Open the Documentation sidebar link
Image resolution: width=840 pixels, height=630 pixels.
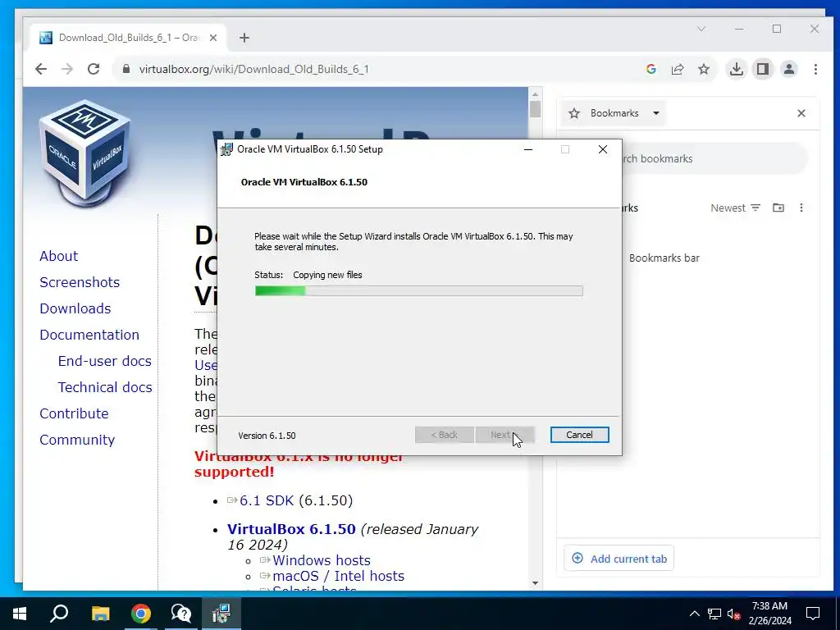point(89,335)
